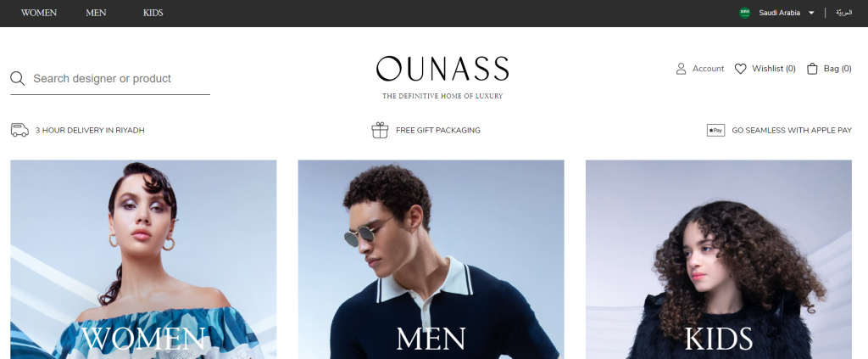868x359 pixels.
Task: Open the shopping Bag icon
Action: tap(812, 69)
